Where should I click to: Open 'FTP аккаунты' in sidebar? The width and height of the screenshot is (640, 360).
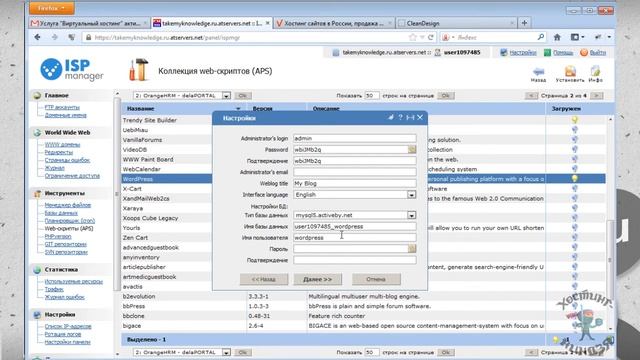tap(62, 107)
